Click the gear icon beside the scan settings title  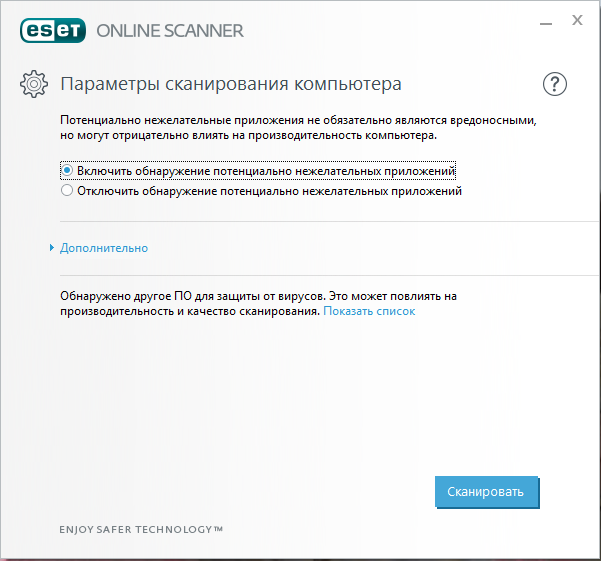(34, 84)
